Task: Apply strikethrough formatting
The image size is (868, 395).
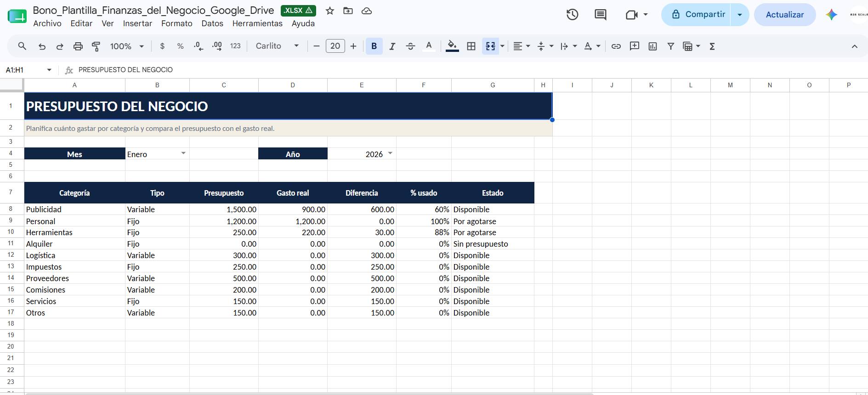Action: pyautogui.click(x=410, y=46)
